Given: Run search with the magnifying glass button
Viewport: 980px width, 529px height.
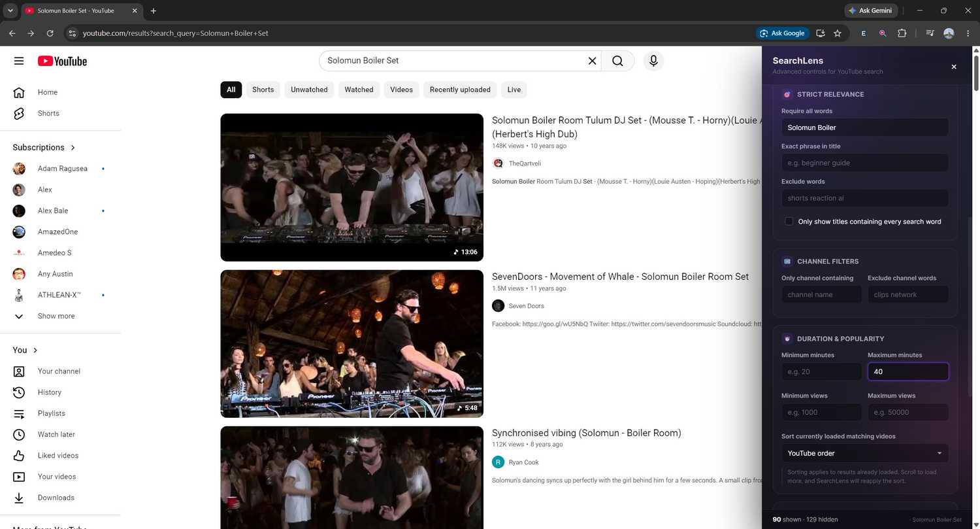Looking at the screenshot, I should point(617,61).
